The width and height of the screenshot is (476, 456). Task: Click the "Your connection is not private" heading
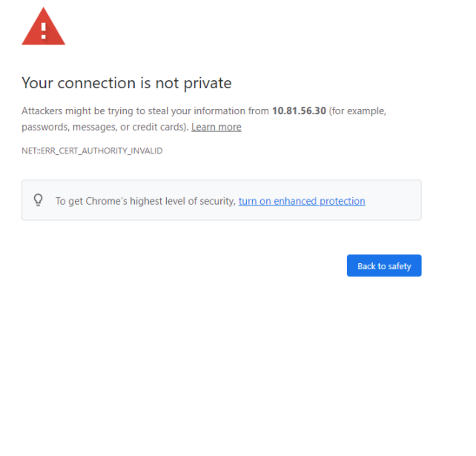coord(127,83)
